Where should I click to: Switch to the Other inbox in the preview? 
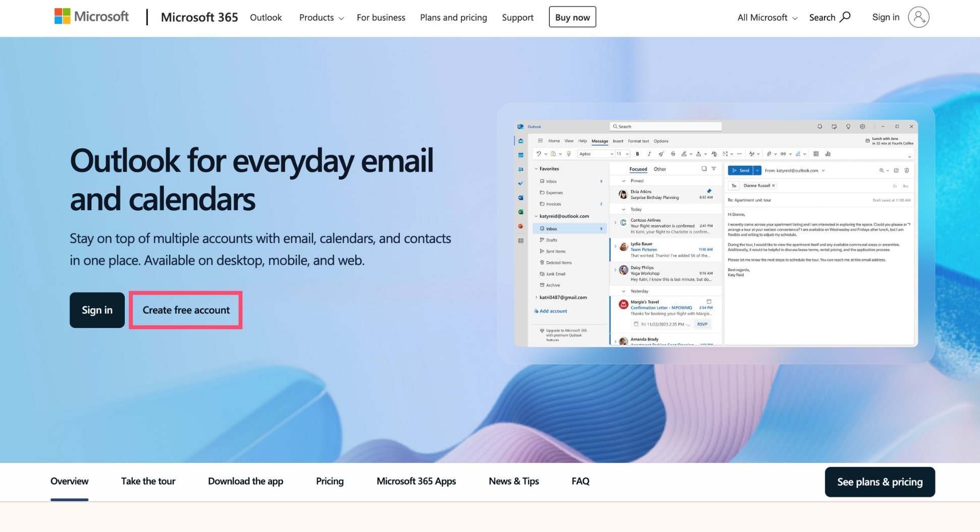(x=659, y=169)
